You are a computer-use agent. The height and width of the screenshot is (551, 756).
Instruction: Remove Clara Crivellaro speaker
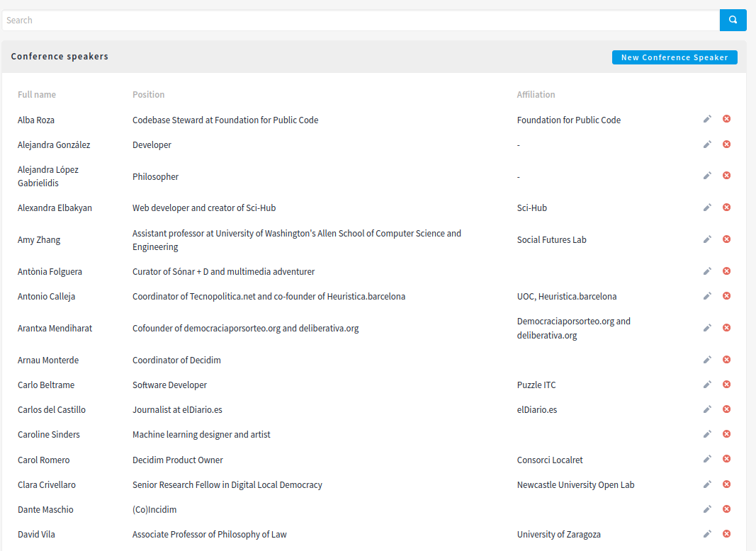tap(726, 484)
